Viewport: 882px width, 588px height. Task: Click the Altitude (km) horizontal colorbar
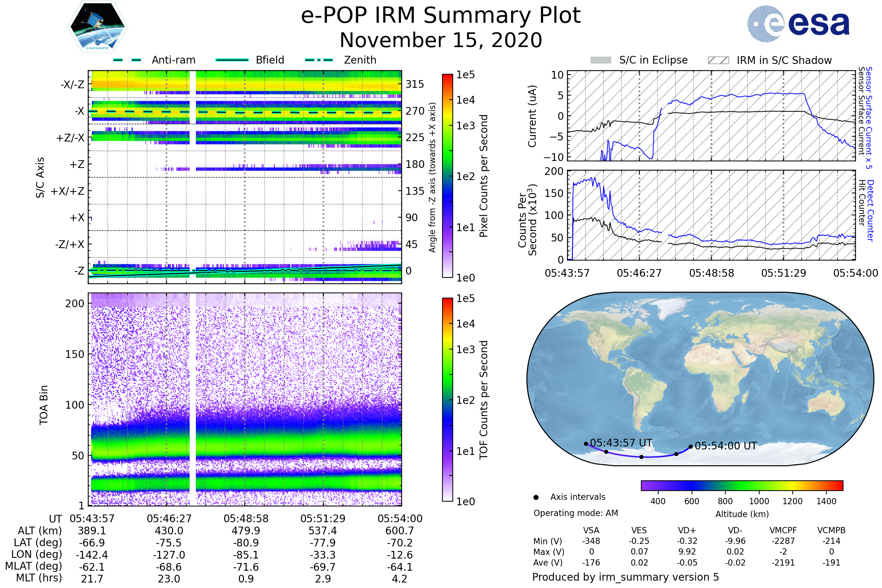tap(742, 485)
